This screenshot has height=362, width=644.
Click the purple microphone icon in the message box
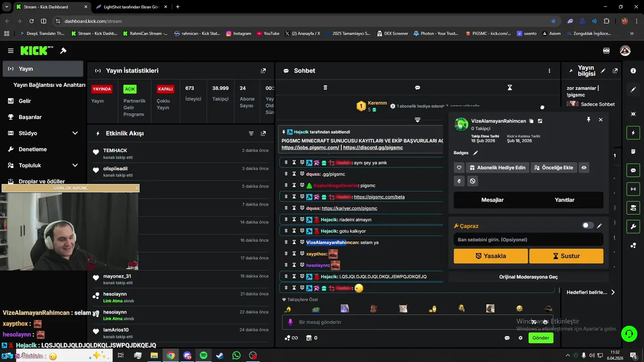[x=290, y=322]
